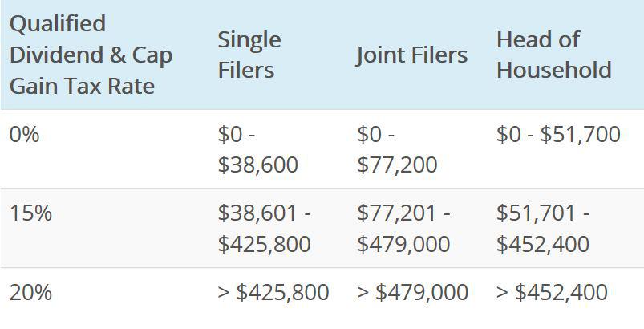The width and height of the screenshot is (644, 329).
Task: Select the > $452,400 cell
Action: [552, 293]
